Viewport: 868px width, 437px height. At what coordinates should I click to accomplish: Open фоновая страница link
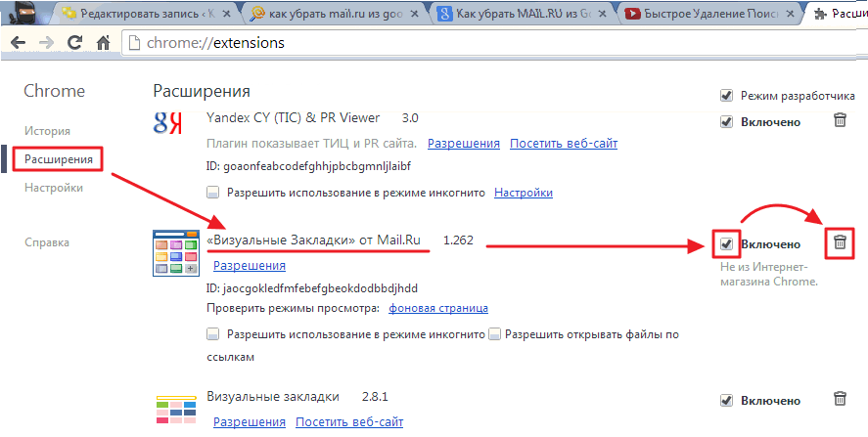(438, 308)
